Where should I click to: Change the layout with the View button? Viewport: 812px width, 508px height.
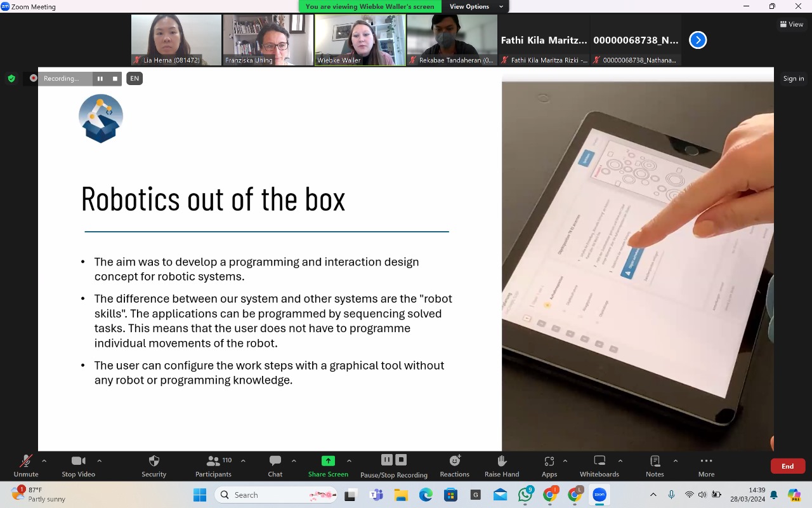pyautogui.click(x=792, y=24)
